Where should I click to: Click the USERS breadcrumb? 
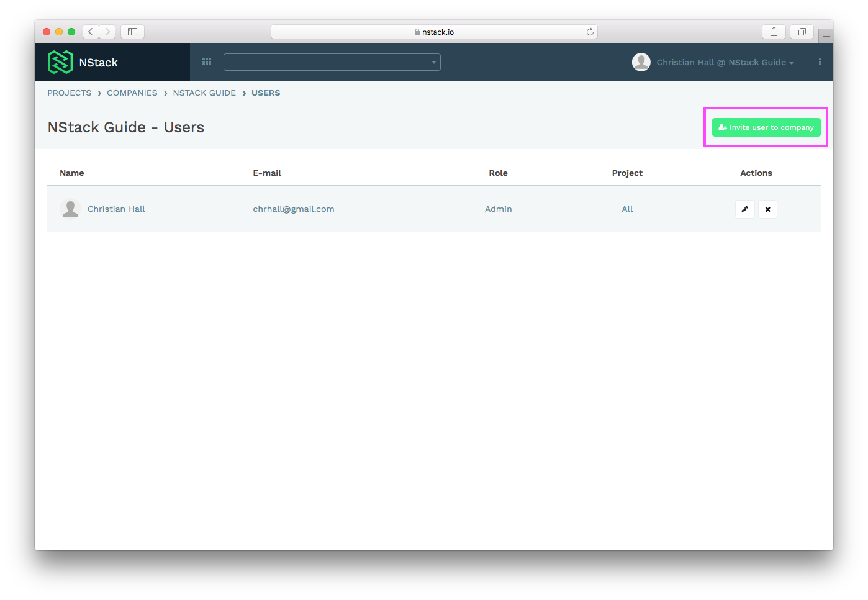coord(266,93)
